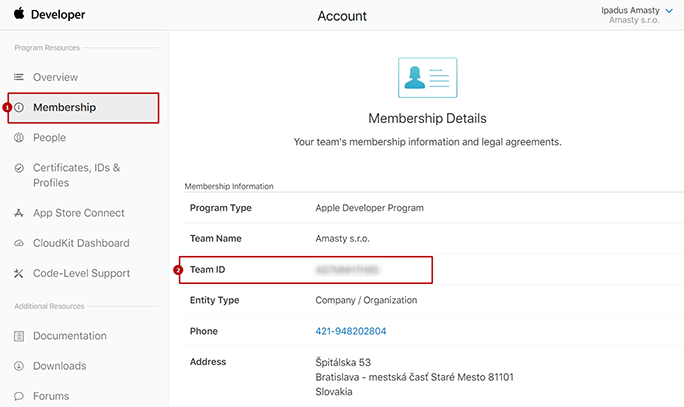Click the Downloads arrow icon
684x407 pixels.
coord(19,366)
